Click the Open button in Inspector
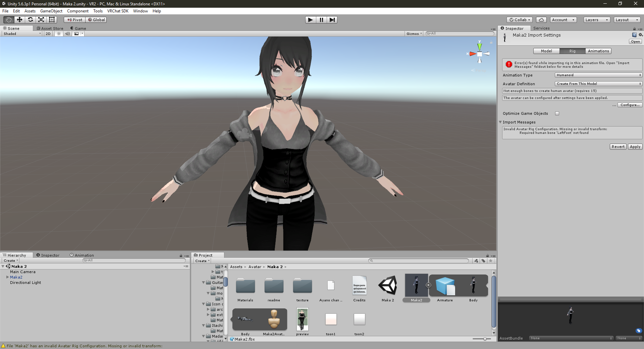Screen dimensions: 644x349 [x=635, y=42]
